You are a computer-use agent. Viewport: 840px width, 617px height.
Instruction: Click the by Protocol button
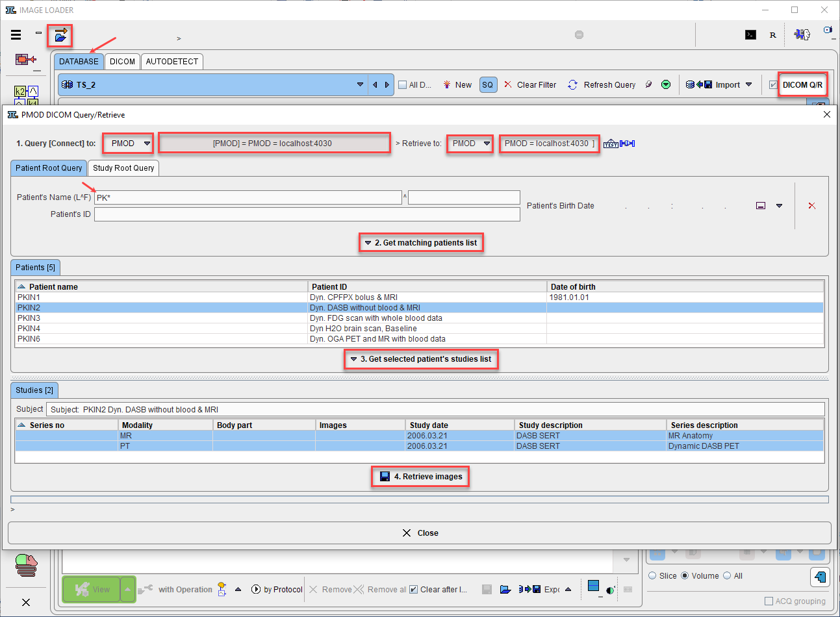277,590
